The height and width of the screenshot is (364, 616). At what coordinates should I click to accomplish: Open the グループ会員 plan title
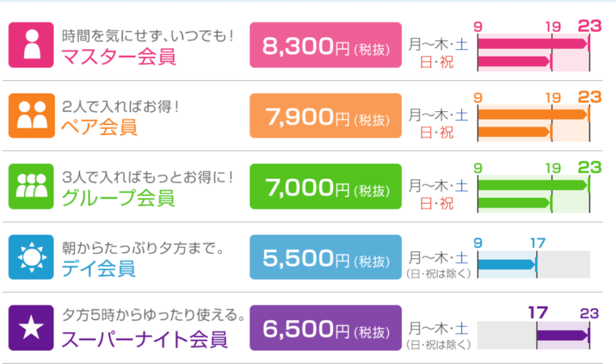point(119,197)
